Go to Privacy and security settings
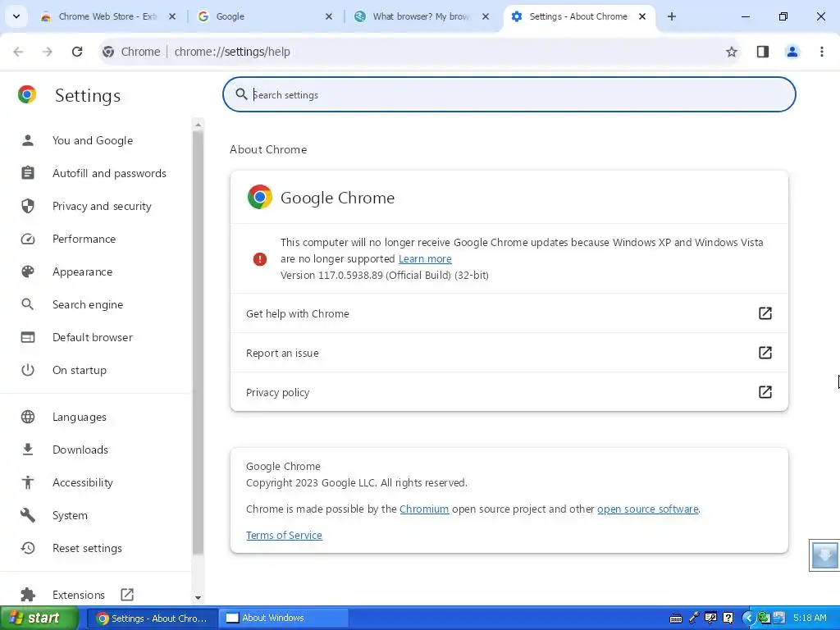840x630 pixels. pyautogui.click(x=102, y=206)
